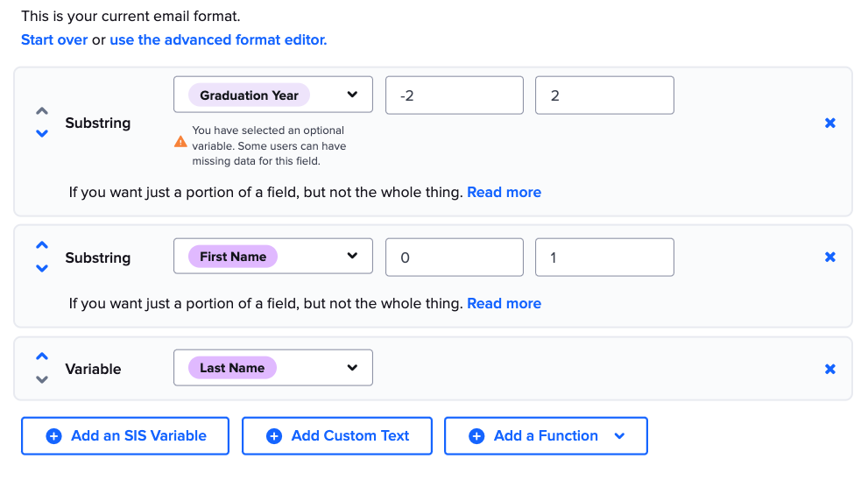Image resolution: width=868 pixels, height=487 pixels.
Task: Click the Add Custom Text button
Action: [337, 436]
